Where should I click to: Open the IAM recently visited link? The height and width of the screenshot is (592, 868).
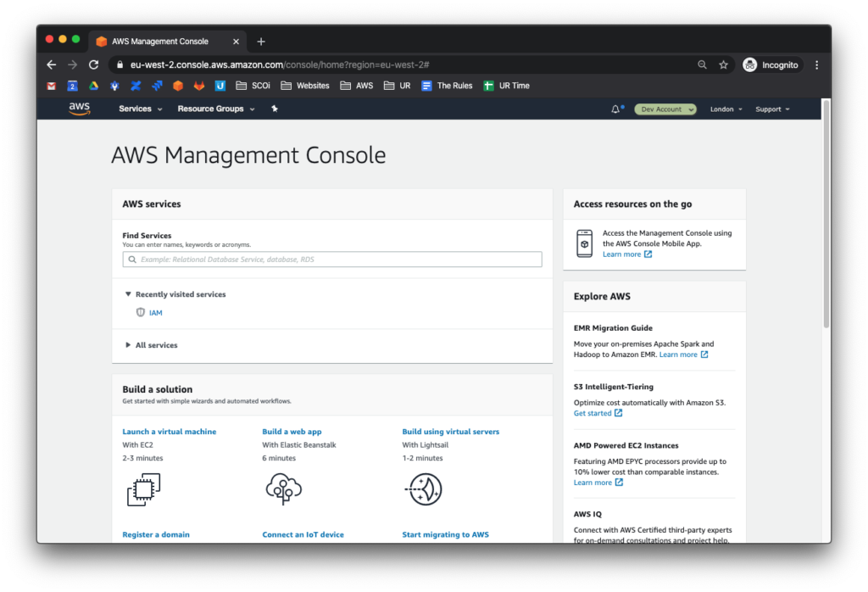point(156,313)
